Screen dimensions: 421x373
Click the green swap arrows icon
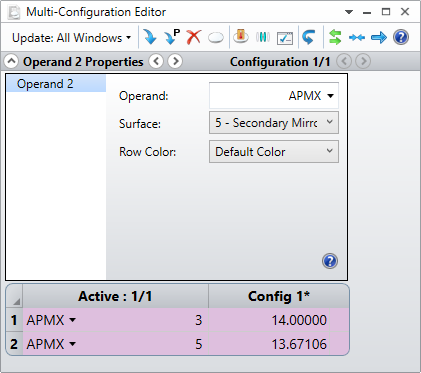(335, 37)
